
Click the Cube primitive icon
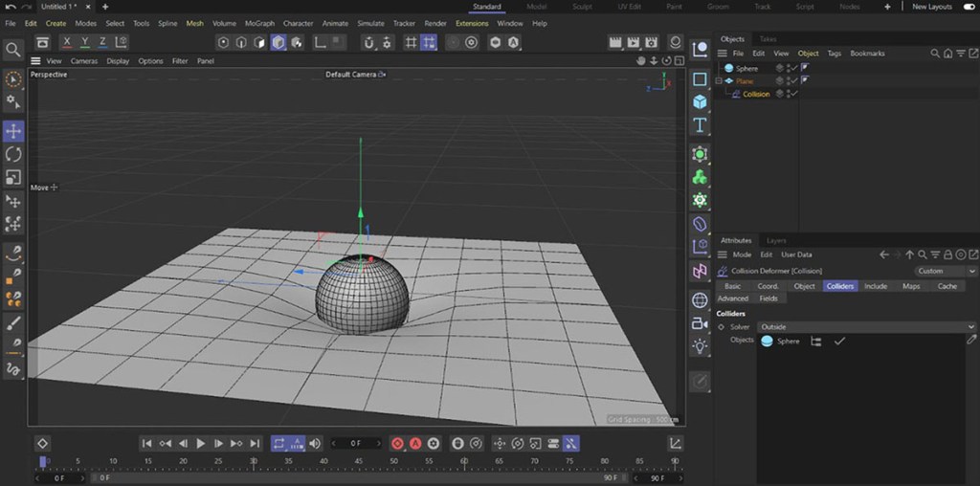(700, 101)
